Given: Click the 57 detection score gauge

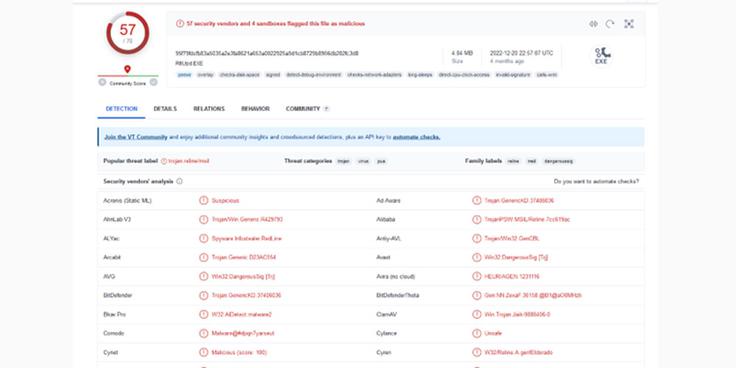Looking at the screenshot, I should (x=128, y=33).
